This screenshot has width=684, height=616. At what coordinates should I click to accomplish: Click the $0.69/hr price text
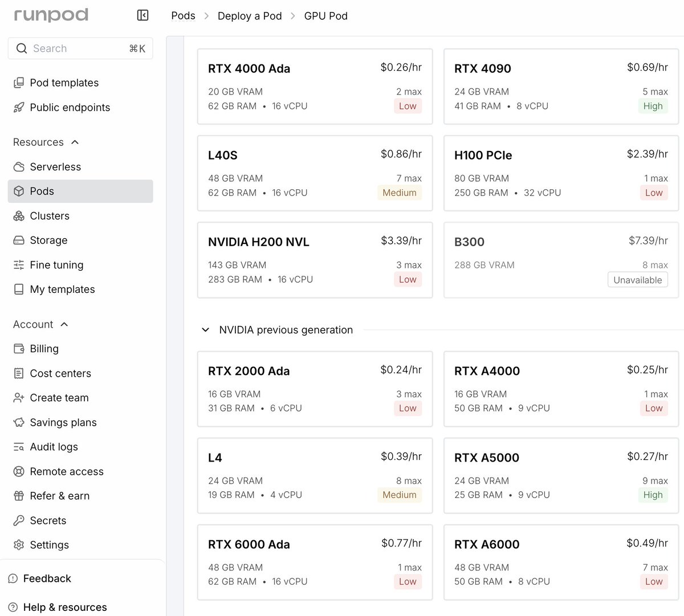point(648,67)
